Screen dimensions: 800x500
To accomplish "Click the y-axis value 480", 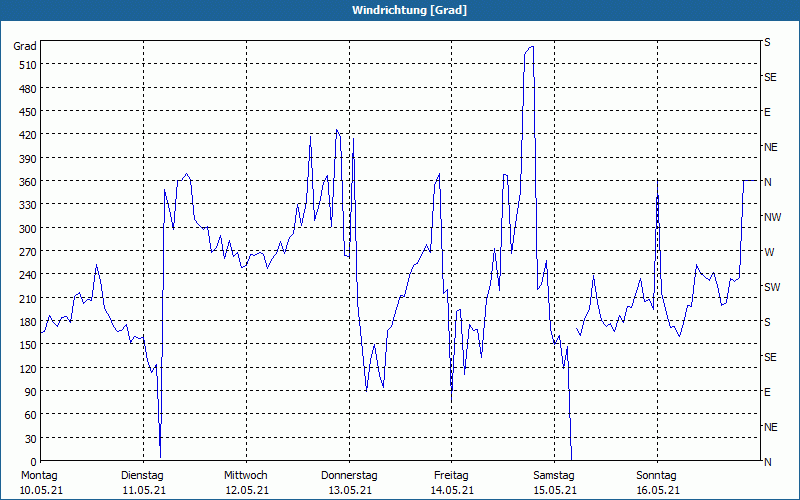I will tap(28, 88).
